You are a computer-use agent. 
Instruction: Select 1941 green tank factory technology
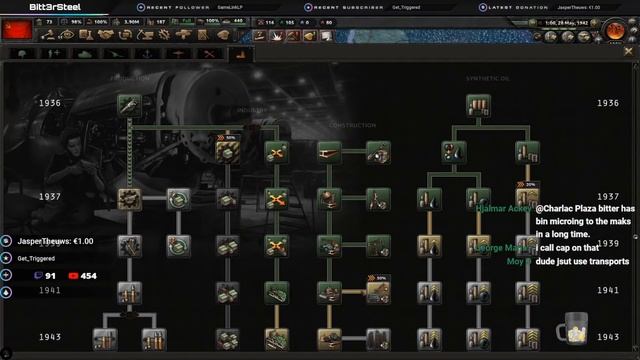(276, 293)
